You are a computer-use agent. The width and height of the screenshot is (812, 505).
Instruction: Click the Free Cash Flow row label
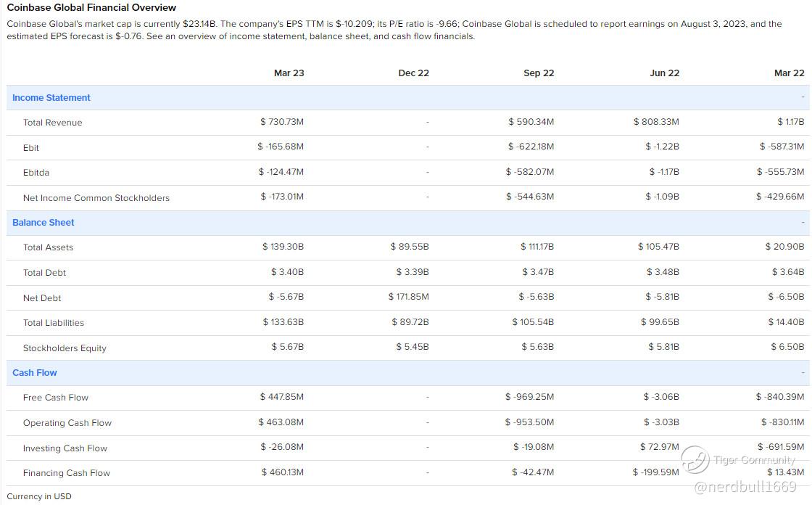click(x=56, y=398)
